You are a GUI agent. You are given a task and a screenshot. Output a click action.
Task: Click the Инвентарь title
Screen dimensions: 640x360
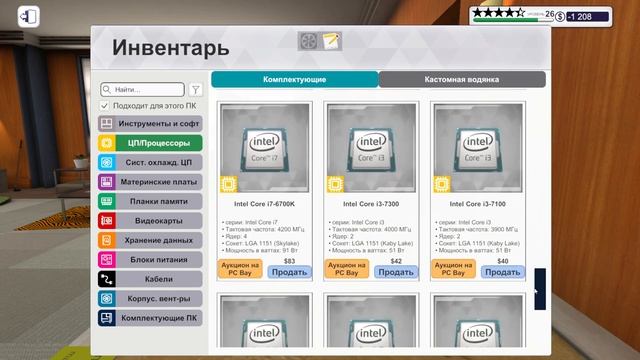click(171, 48)
